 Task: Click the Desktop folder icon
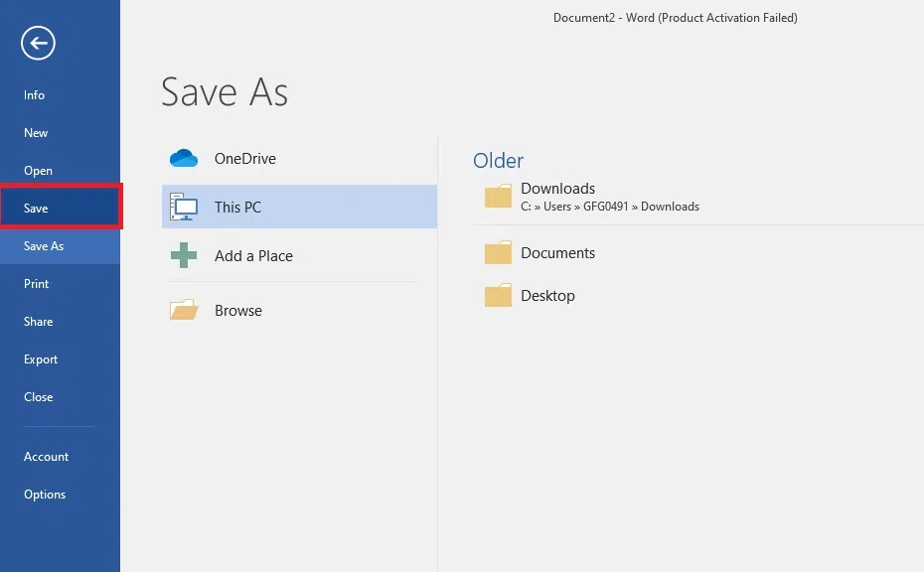point(498,296)
